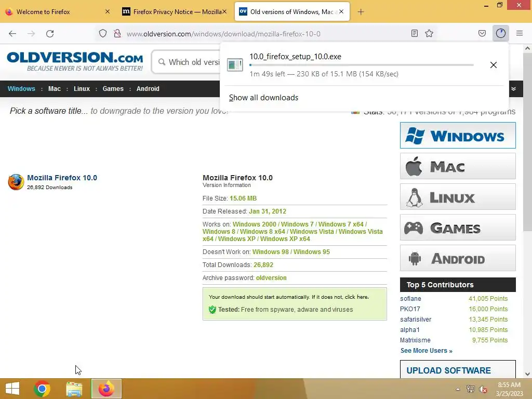This screenshot has width=532, height=399.
Task: Open contributor alpha1's profile
Action: pos(410,330)
